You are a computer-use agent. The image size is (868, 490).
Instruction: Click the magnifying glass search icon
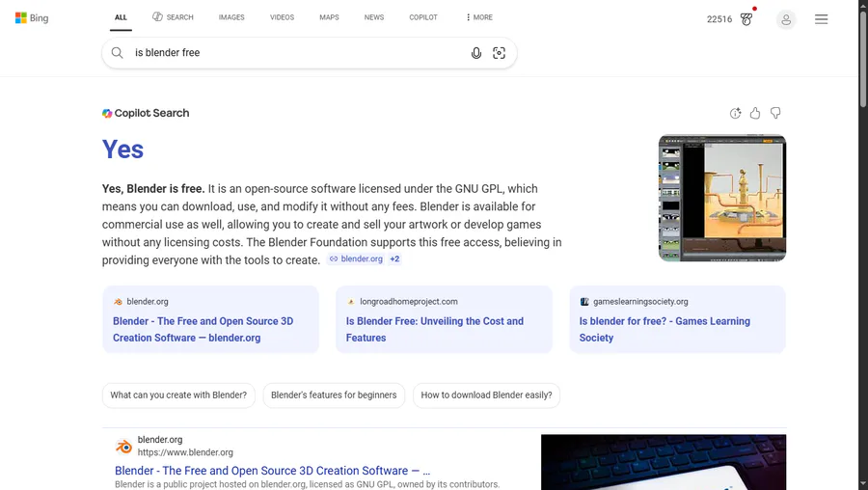tap(118, 53)
